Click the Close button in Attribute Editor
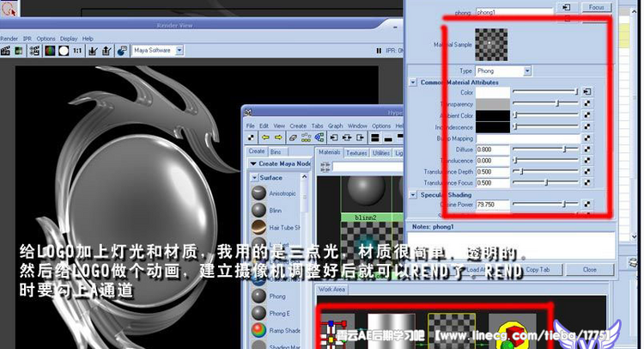Screen dimensions: 644x349 pyautogui.click(x=589, y=270)
